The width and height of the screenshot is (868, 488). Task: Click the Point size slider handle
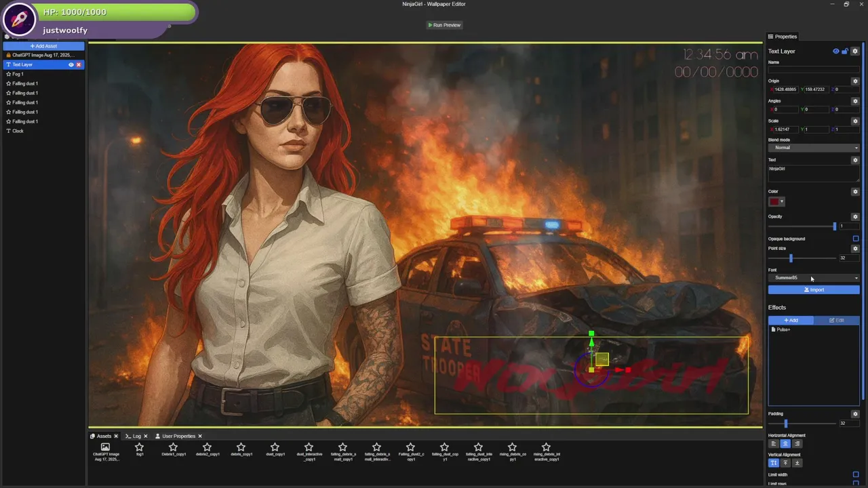[x=791, y=258]
